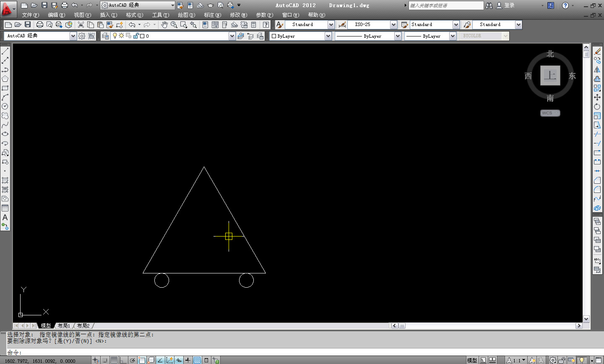Pick the Hatch tool
Image resolution: width=604 pixels, height=364 pixels.
click(5, 180)
